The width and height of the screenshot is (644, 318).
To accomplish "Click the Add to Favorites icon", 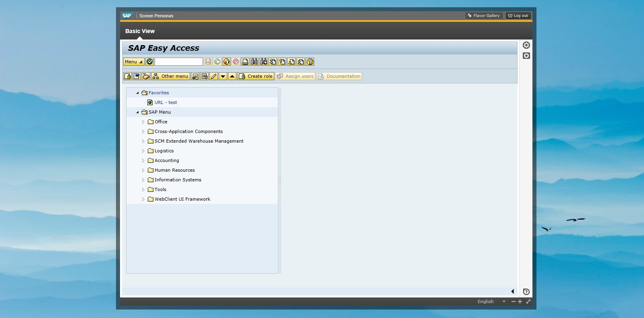I will pos(195,76).
